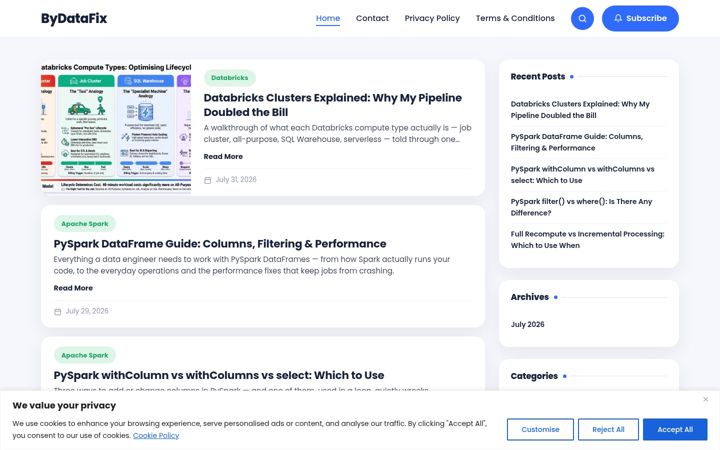Open the Contact nav item
Screen dimensions: 720x450
coord(372,18)
